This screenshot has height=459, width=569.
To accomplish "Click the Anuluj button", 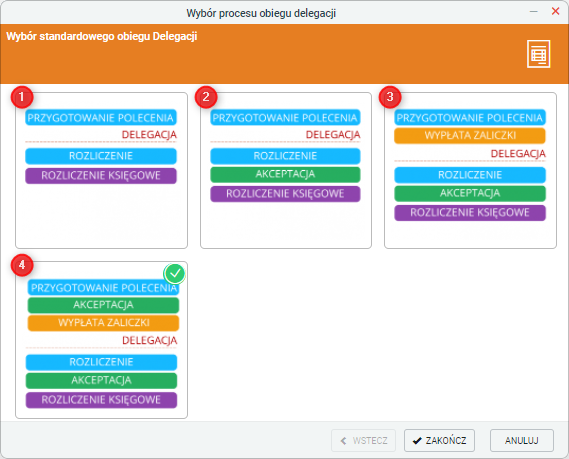I will [521, 440].
